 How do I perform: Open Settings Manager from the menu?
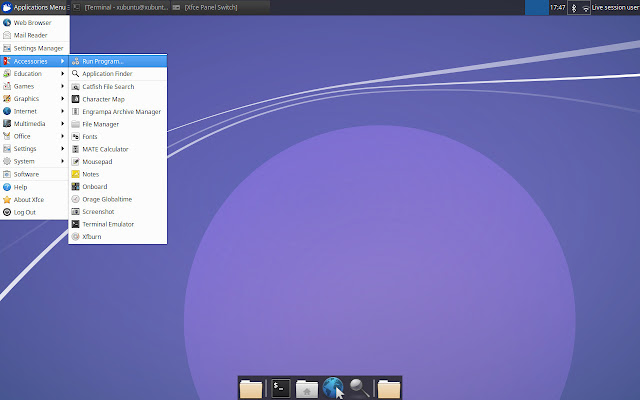(x=34, y=49)
